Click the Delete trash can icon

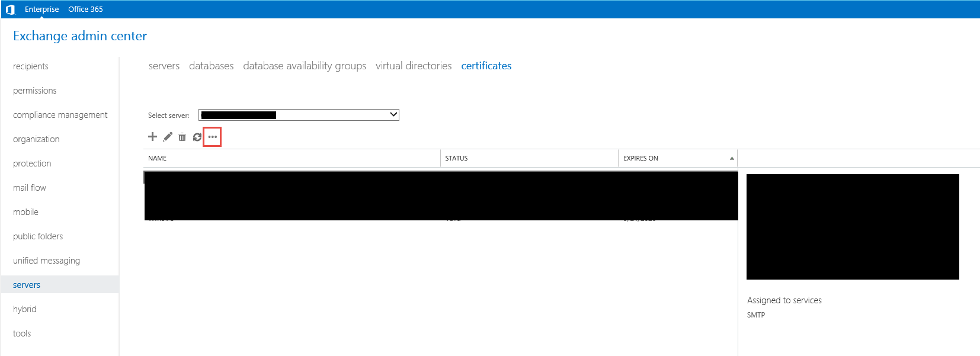(182, 137)
